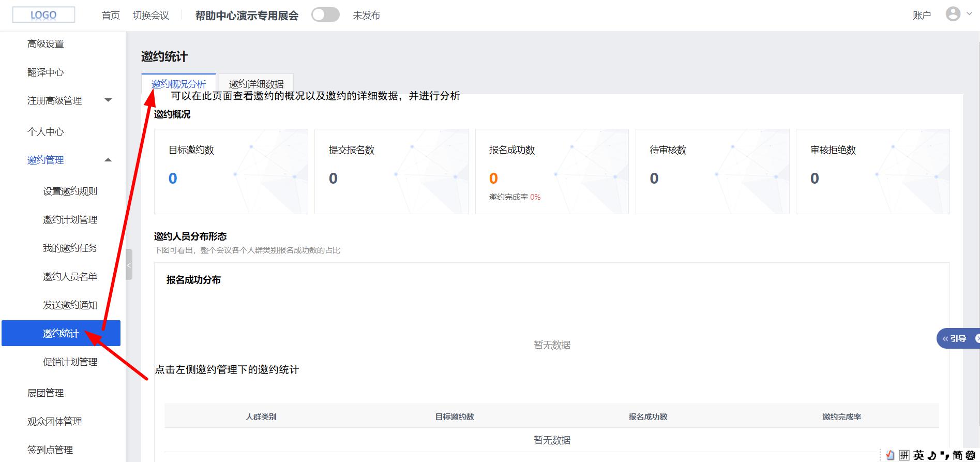
Task: Click the IME half-moon width icon
Action: coord(932,455)
